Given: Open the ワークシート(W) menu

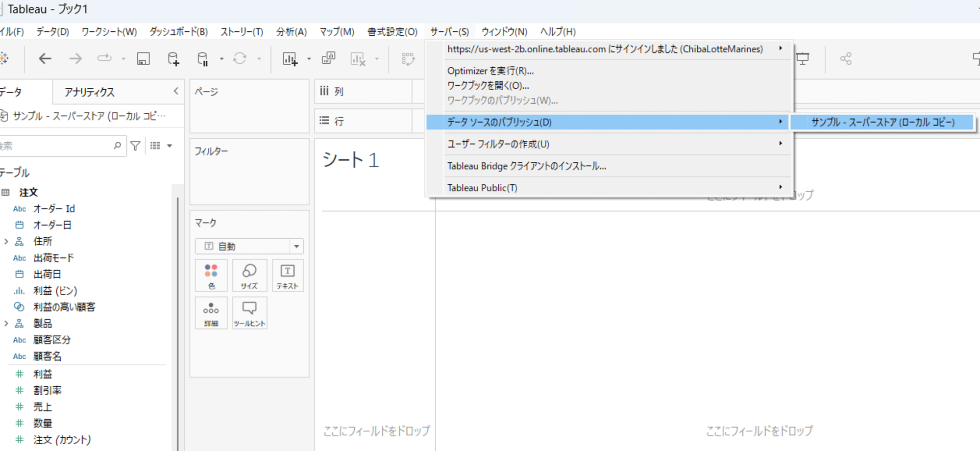Looking at the screenshot, I should click(x=109, y=32).
